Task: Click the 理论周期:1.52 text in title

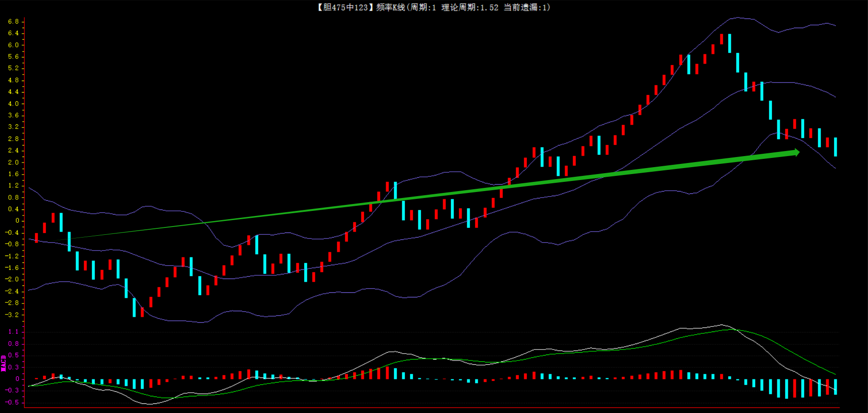Action: [469, 7]
